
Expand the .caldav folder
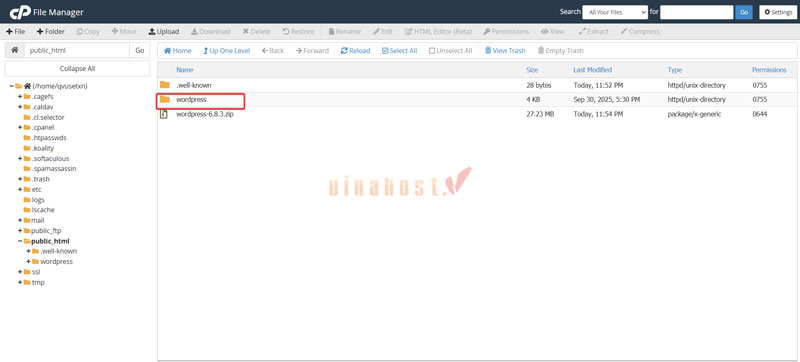point(20,107)
